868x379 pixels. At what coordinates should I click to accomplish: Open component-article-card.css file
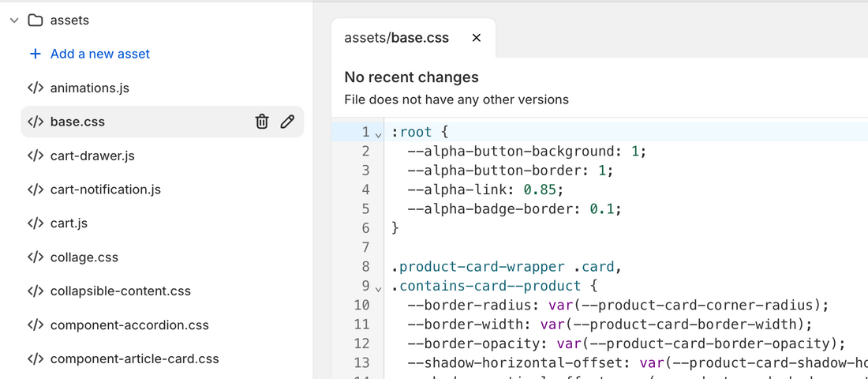coord(134,359)
